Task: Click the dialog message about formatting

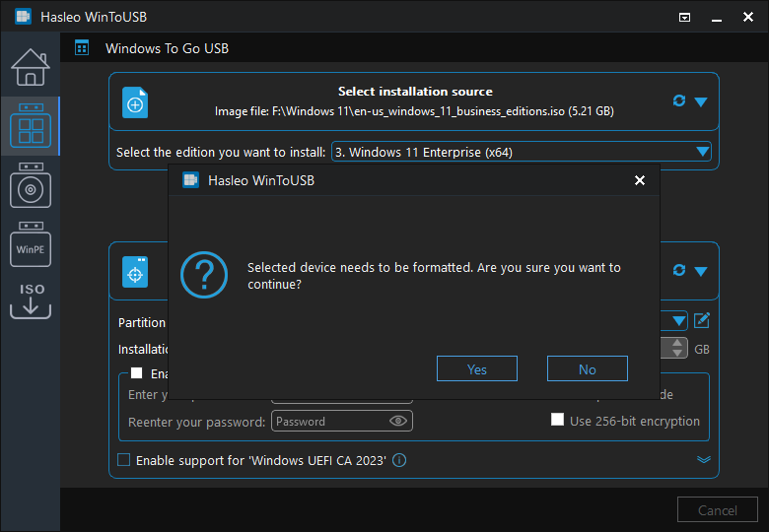Action: click(434, 275)
